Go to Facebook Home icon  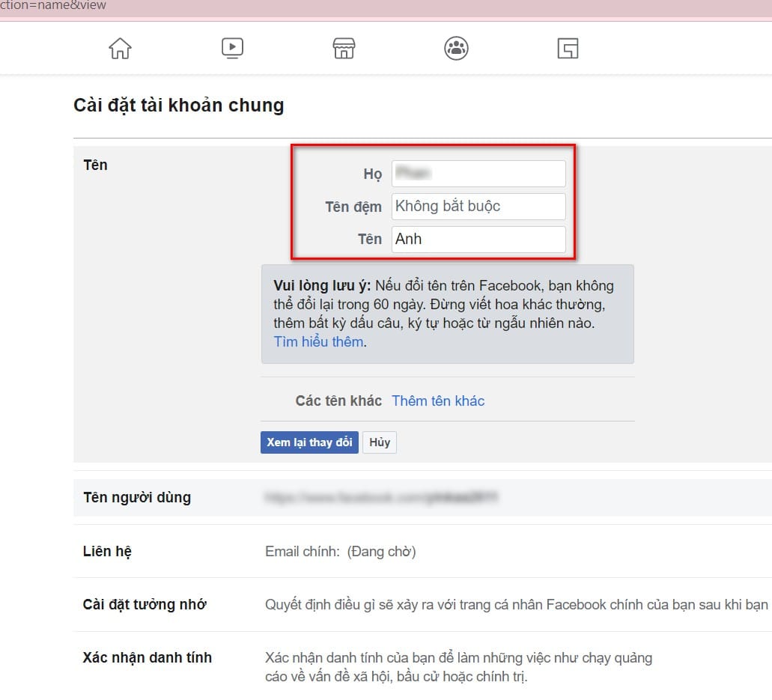(120, 48)
